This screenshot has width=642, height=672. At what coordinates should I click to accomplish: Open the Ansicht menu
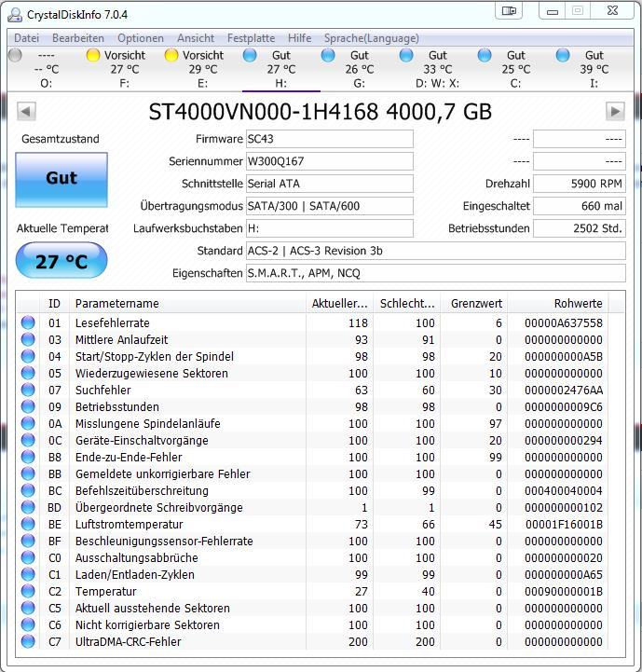click(196, 38)
